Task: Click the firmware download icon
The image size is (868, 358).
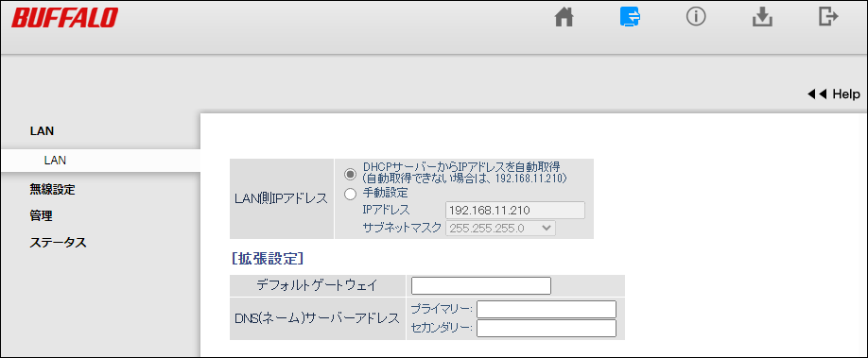Action: pyautogui.click(x=762, y=18)
